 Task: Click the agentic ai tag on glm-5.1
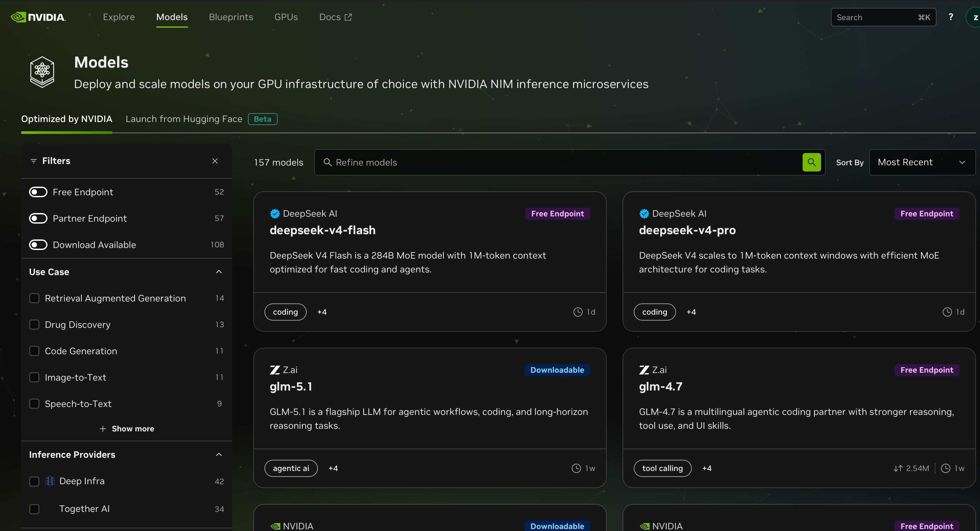point(291,469)
